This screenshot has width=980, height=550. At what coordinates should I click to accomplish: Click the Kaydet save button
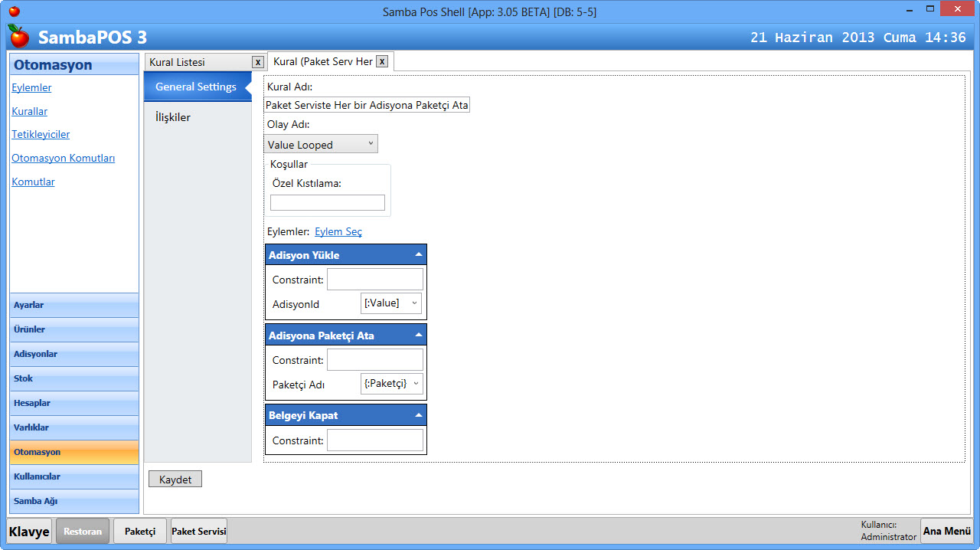(x=175, y=480)
